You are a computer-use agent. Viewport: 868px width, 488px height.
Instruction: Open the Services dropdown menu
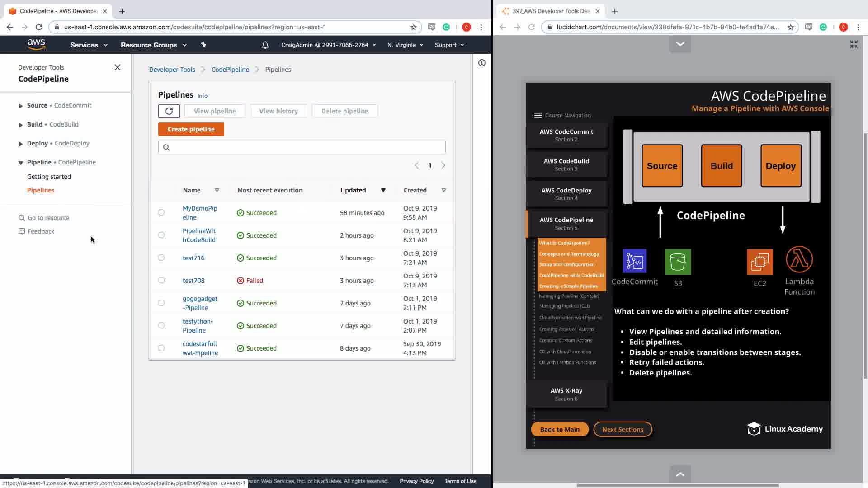click(89, 45)
